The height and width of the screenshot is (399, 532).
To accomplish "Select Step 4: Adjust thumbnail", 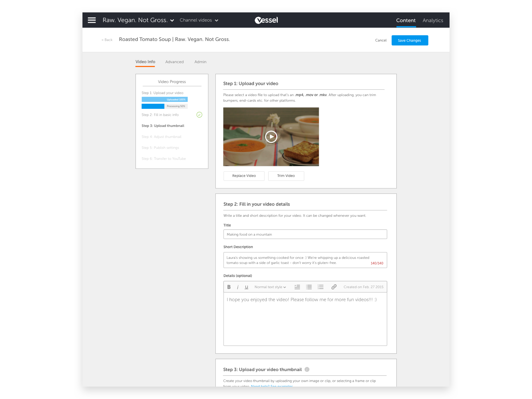I will pos(161,137).
